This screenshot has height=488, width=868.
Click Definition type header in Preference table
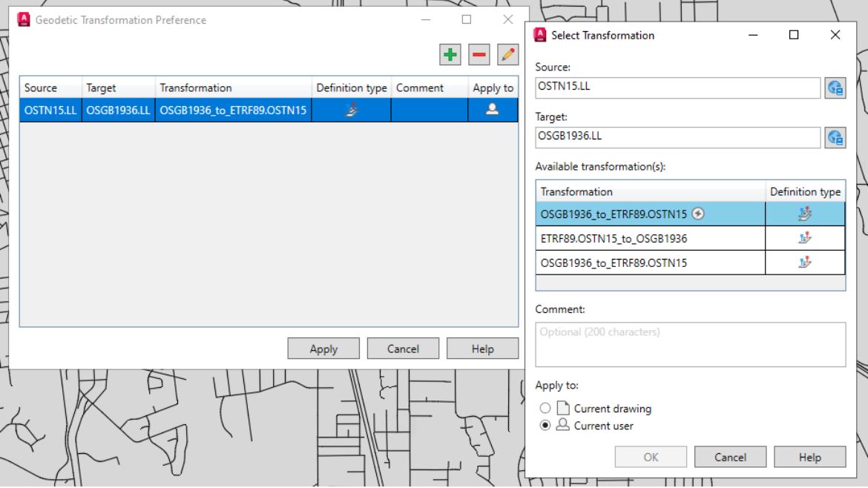coord(352,88)
